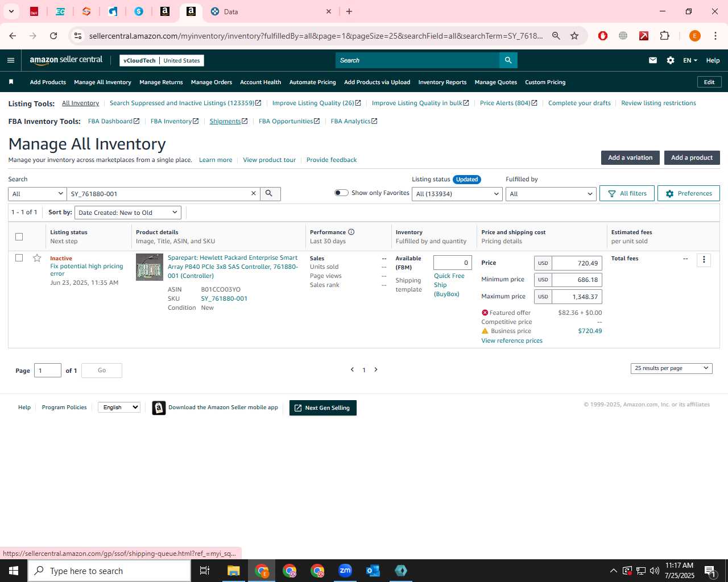Run the inventory search magnifier
Viewport: 728px width, 582px height.
[270, 194]
